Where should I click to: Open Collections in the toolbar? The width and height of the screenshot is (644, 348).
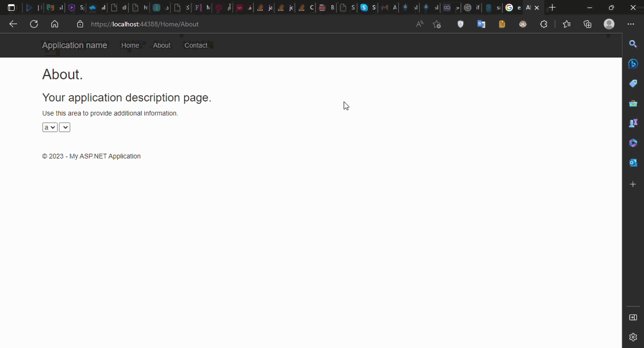coord(587,24)
